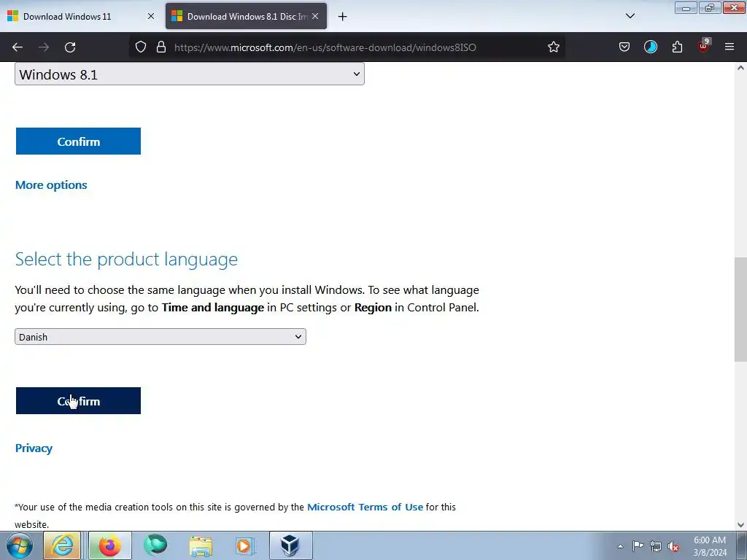The width and height of the screenshot is (747, 560).
Task: View site security padlock info
Action: point(161,47)
